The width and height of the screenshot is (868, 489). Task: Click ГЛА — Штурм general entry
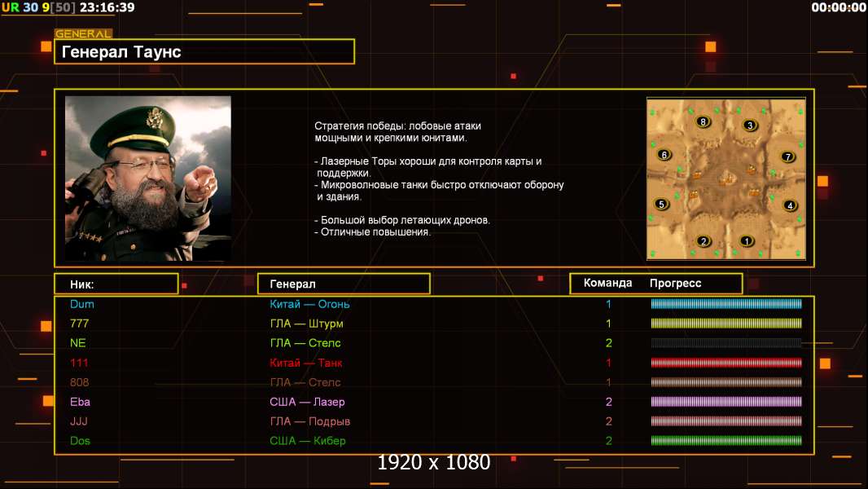coord(306,324)
